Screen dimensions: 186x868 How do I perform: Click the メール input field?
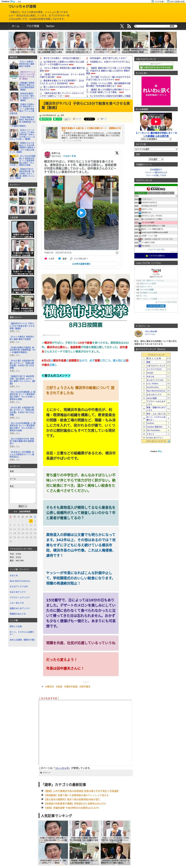(23, 482)
